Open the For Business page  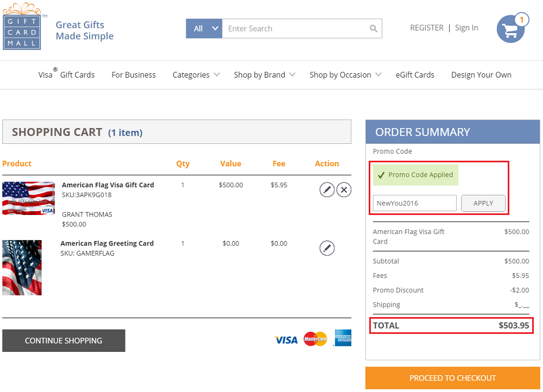tap(134, 75)
